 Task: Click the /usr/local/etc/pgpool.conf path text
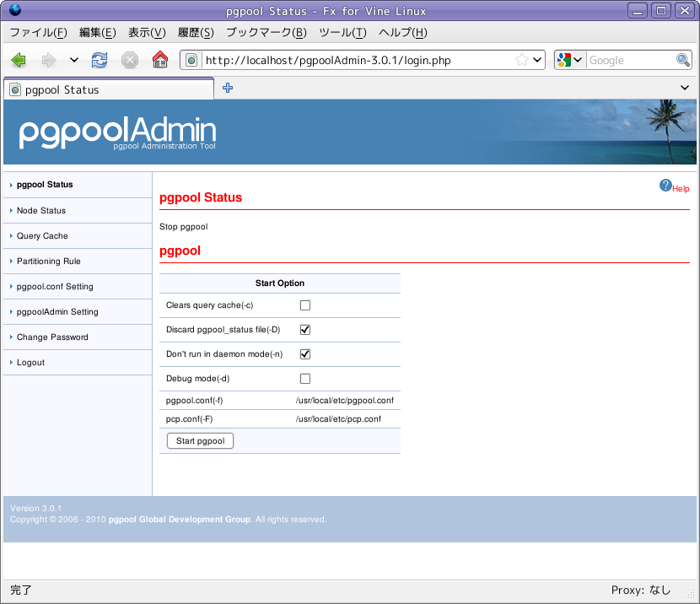pyautogui.click(x=345, y=401)
